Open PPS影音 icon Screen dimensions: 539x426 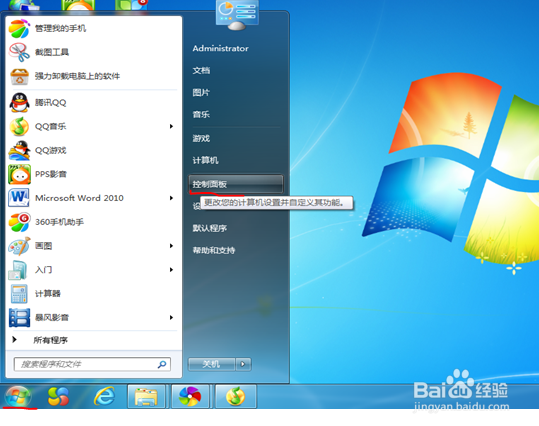pos(19,174)
